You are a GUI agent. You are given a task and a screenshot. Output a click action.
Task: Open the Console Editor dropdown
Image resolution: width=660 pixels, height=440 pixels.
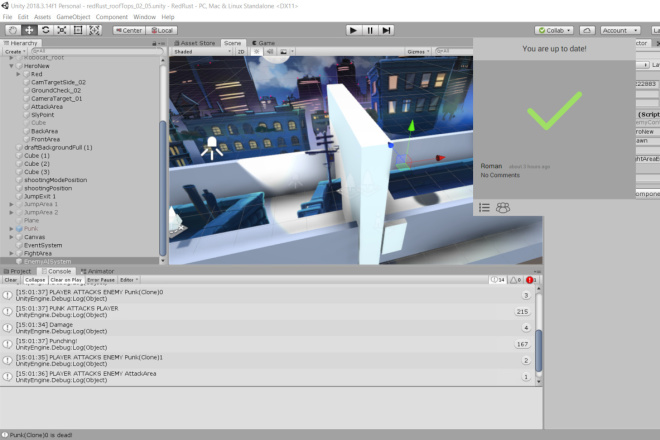pyautogui.click(x=129, y=280)
